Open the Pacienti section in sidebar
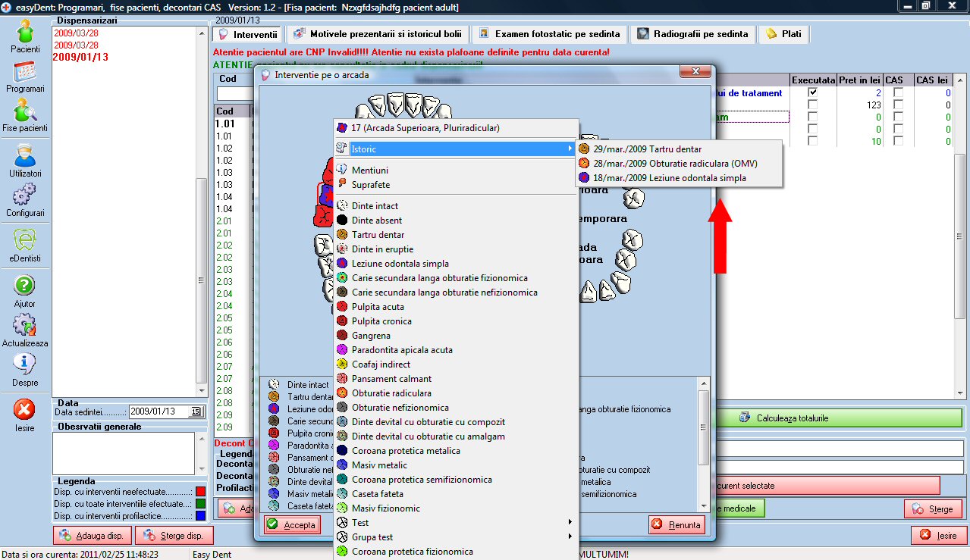 tap(25, 36)
